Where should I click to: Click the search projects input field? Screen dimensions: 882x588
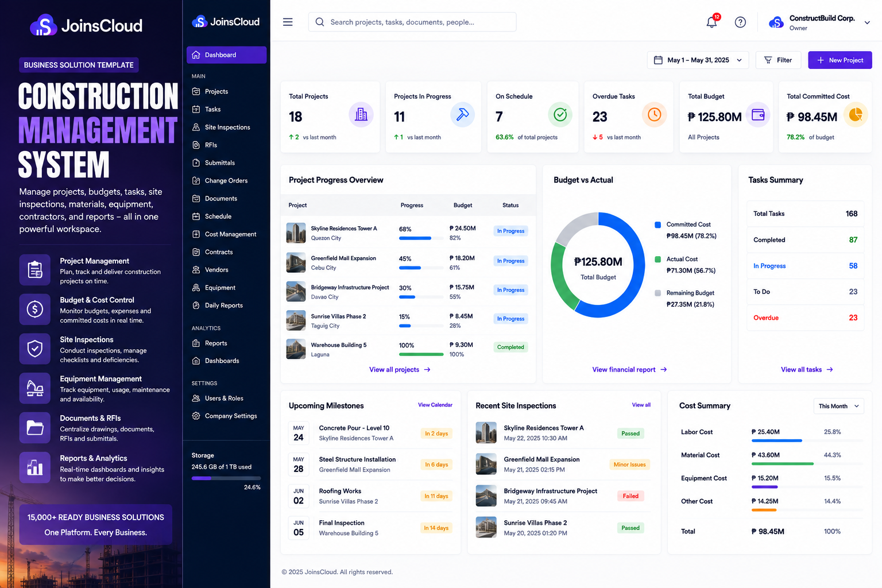(x=412, y=22)
